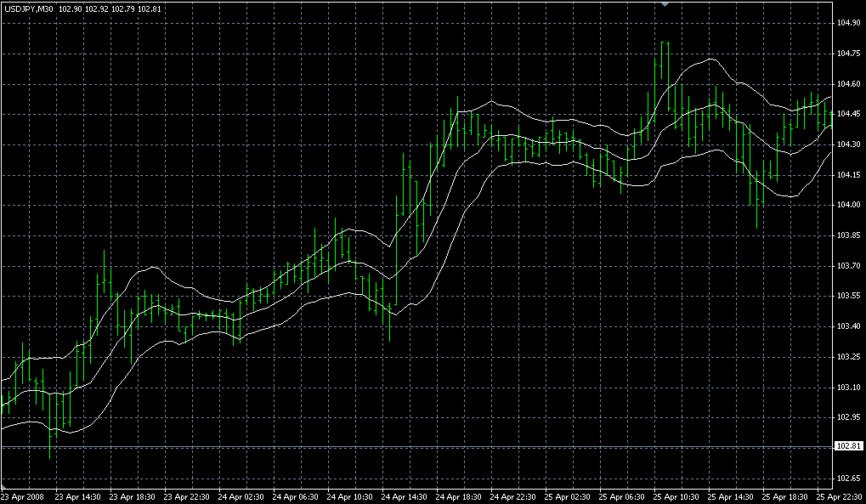Click the 104.45 price scale label
The height and width of the screenshot is (504, 866).
point(849,114)
